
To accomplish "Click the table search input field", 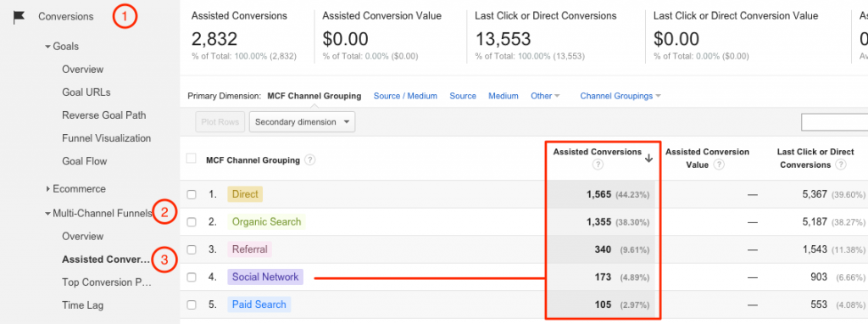I will click(834, 122).
